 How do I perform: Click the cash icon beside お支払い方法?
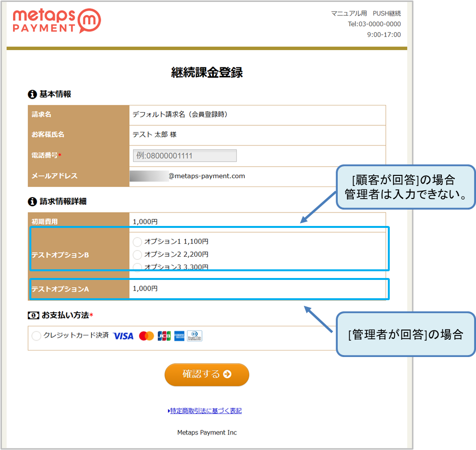click(x=33, y=315)
